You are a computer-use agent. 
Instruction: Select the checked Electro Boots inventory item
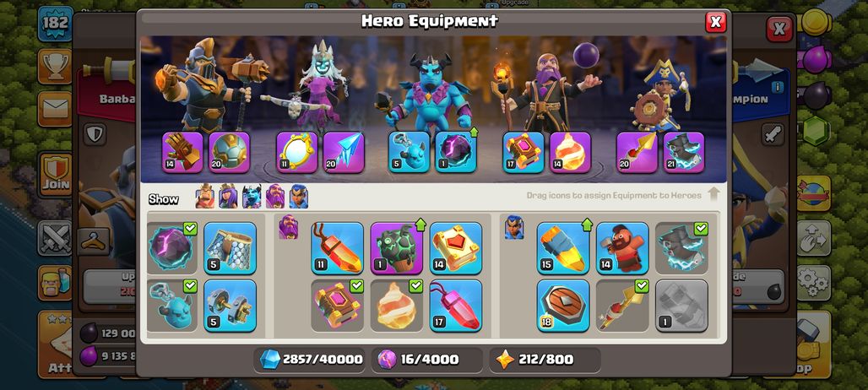(x=681, y=248)
